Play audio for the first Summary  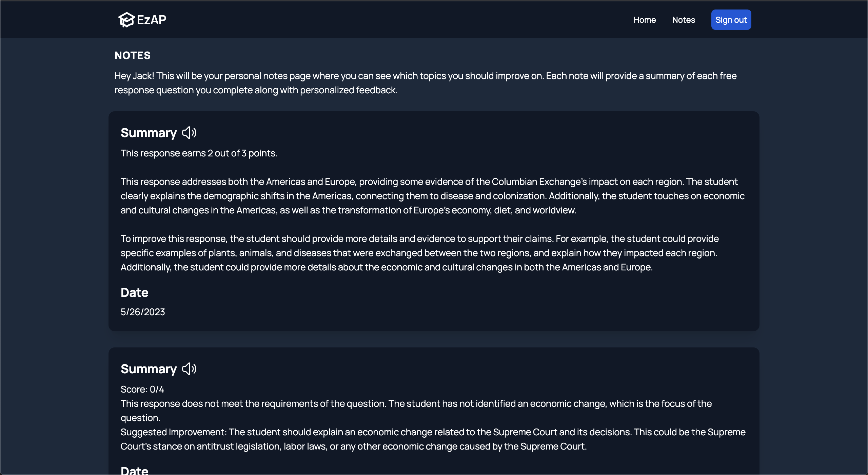point(189,133)
